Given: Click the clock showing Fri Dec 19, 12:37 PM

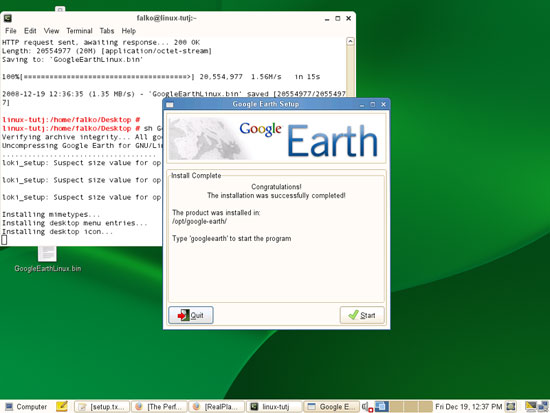Looking at the screenshot, I should [468, 407].
